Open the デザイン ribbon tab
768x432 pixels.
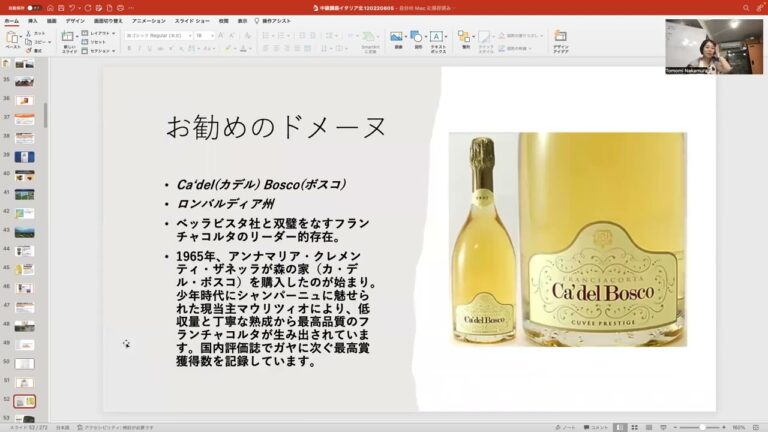tap(75, 21)
